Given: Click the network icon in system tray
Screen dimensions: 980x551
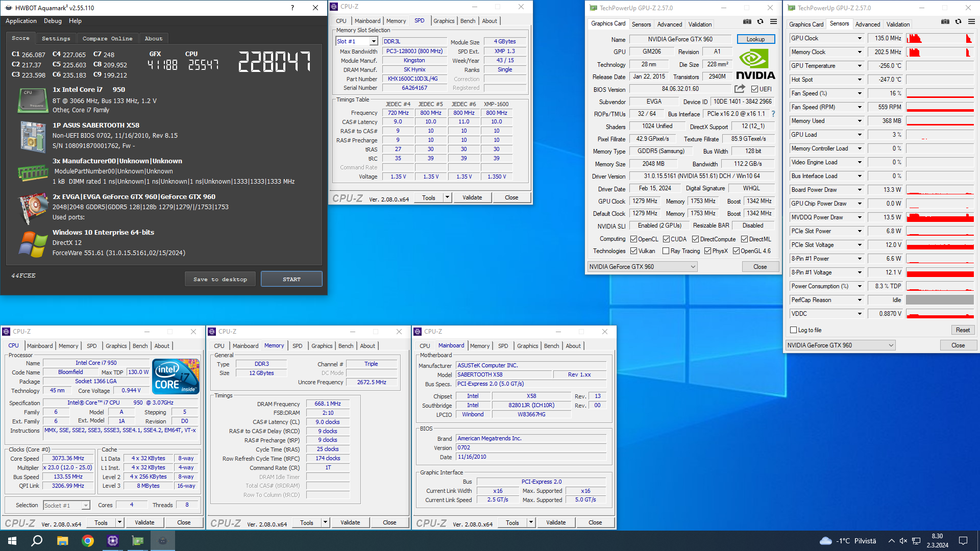Looking at the screenshot, I should [x=916, y=541].
